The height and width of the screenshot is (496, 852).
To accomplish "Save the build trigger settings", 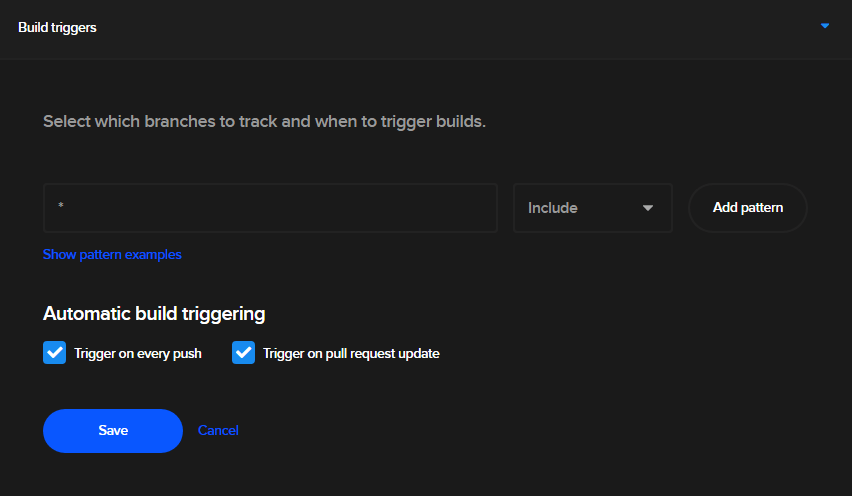I will coord(113,431).
